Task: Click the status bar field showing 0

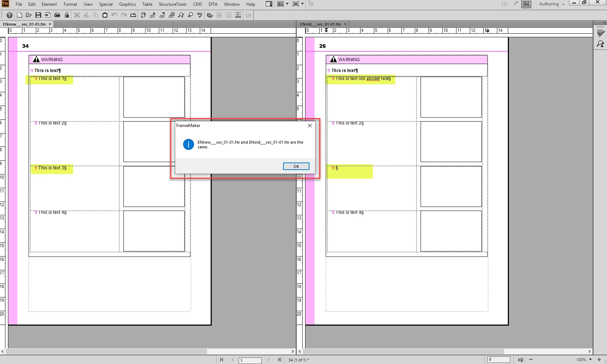Action: [498, 360]
